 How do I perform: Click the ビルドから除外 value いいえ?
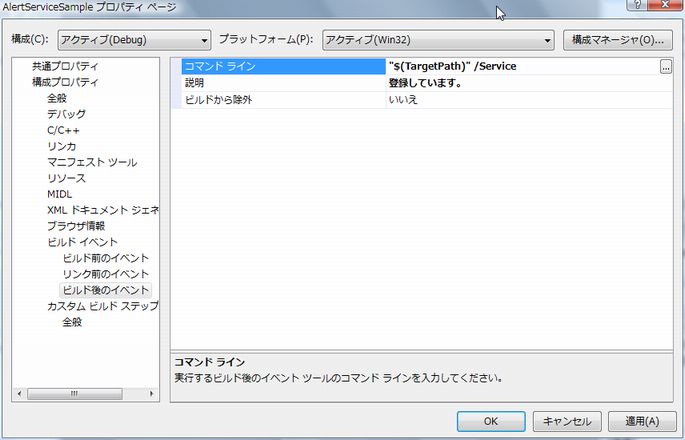tap(403, 100)
